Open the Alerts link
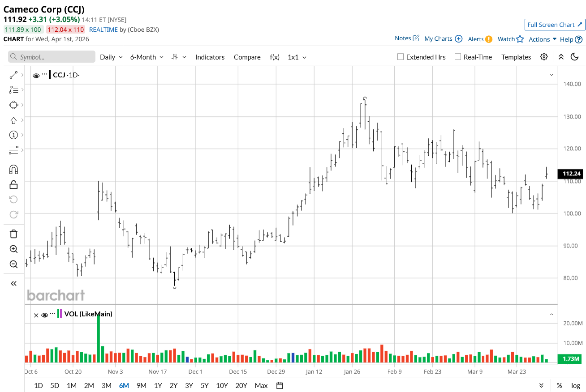Screen dimensions: 586x392 click(476, 39)
